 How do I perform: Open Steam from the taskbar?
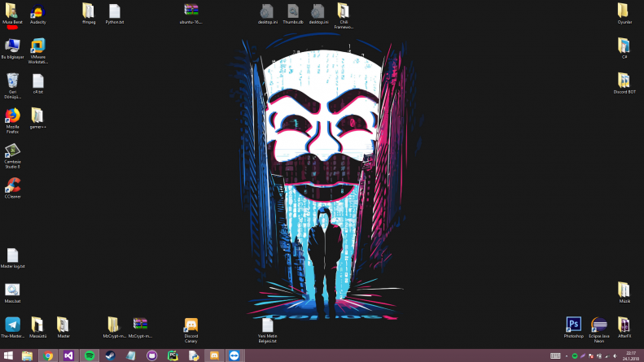(x=110, y=355)
